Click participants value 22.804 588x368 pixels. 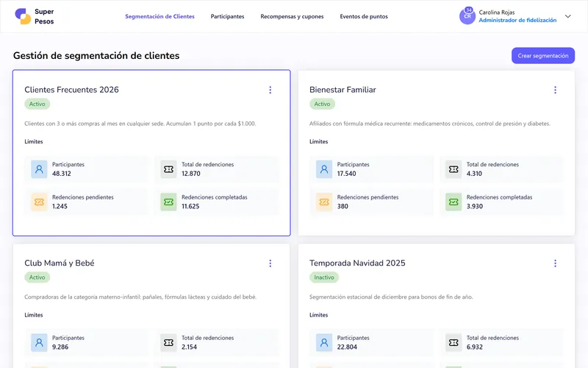(x=347, y=347)
